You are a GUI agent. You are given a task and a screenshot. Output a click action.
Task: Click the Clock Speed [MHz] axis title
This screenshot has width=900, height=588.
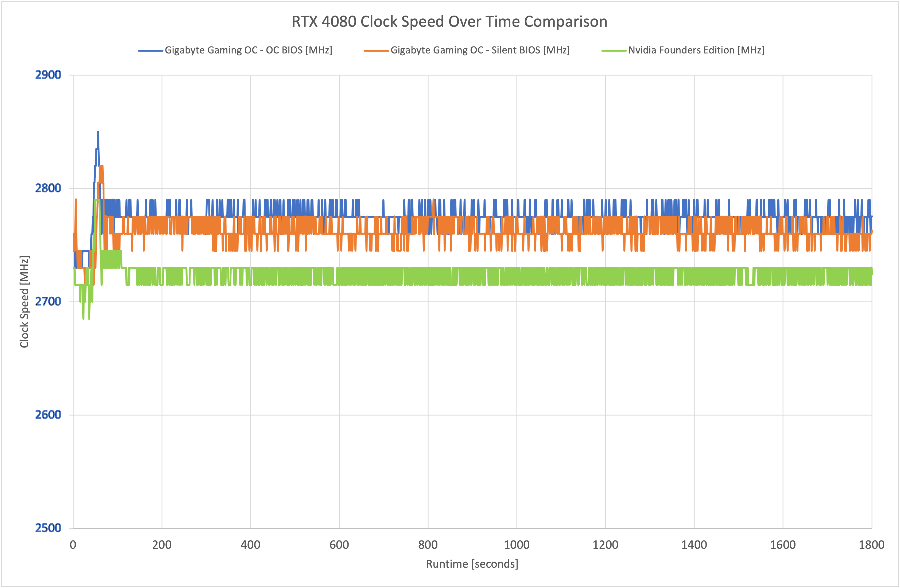coord(24,301)
